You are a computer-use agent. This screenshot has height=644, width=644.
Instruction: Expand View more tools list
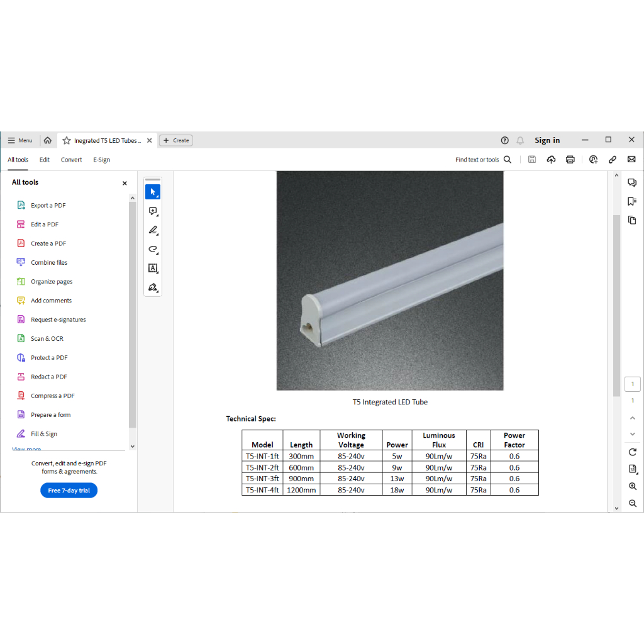(26, 449)
